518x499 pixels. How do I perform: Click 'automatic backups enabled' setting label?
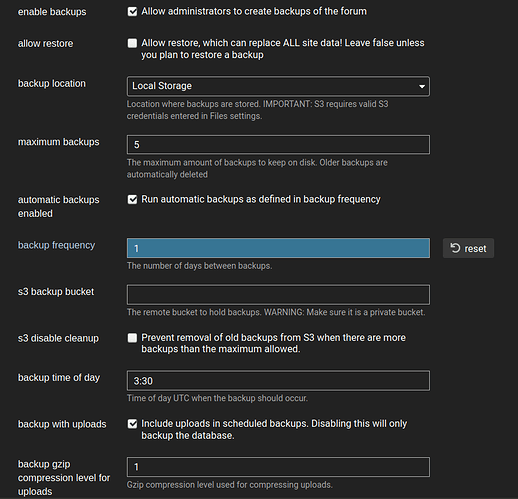click(59, 207)
